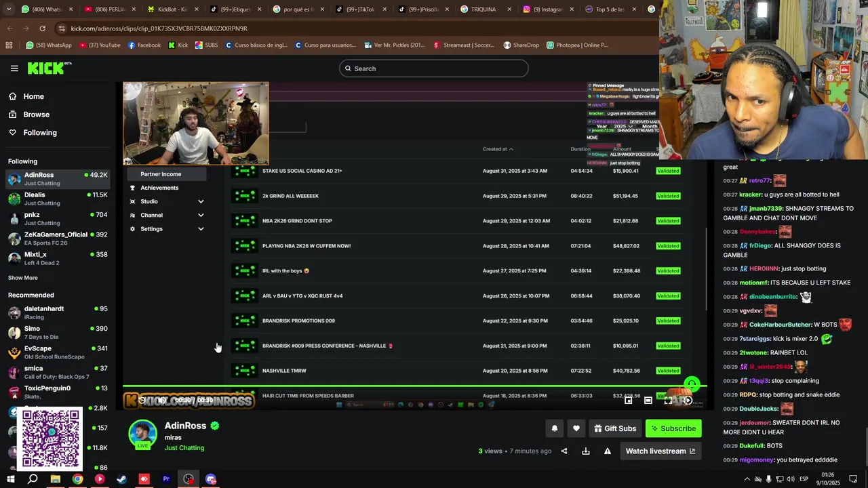Click the Chrome address bar URL
868x488 pixels.
[159, 28]
